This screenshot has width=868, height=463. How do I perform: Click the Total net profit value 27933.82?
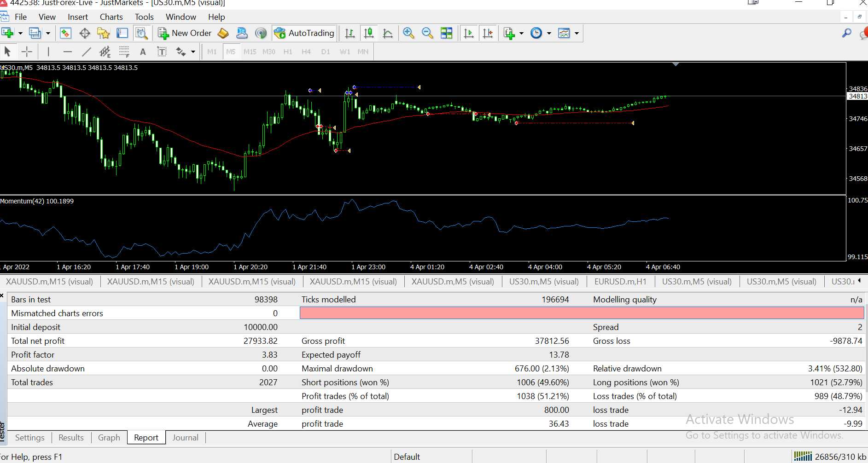(x=261, y=341)
